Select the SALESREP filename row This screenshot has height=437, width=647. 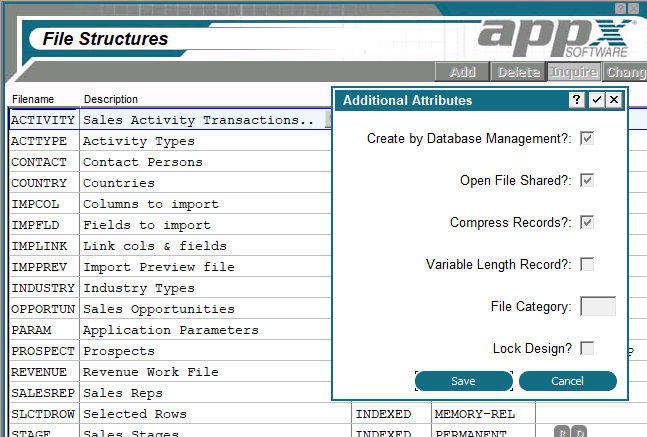pos(44,393)
